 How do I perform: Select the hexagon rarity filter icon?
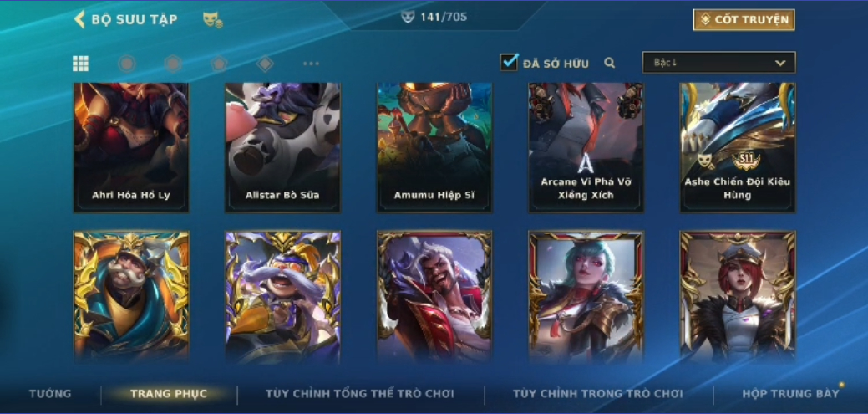click(x=173, y=64)
